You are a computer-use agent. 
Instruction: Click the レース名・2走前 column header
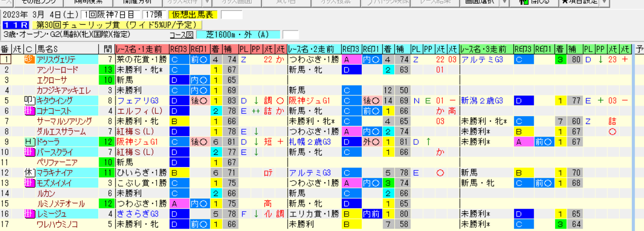click(314, 49)
